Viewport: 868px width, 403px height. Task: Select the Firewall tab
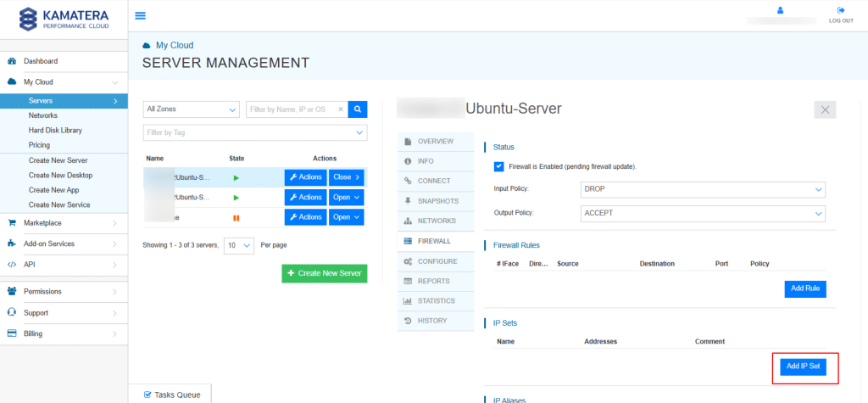(x=436, y=242)
